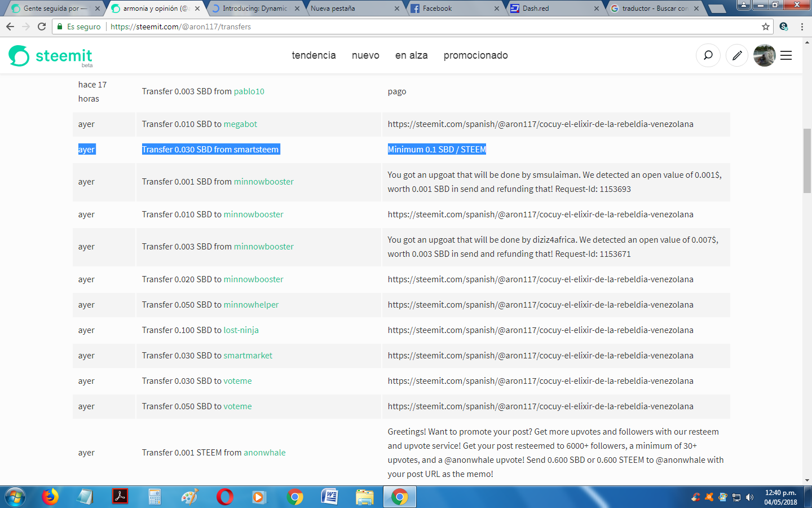Switch to the active Chrome window in the taskbar
This screenshot has width=812, height=508.
[399, 497]
